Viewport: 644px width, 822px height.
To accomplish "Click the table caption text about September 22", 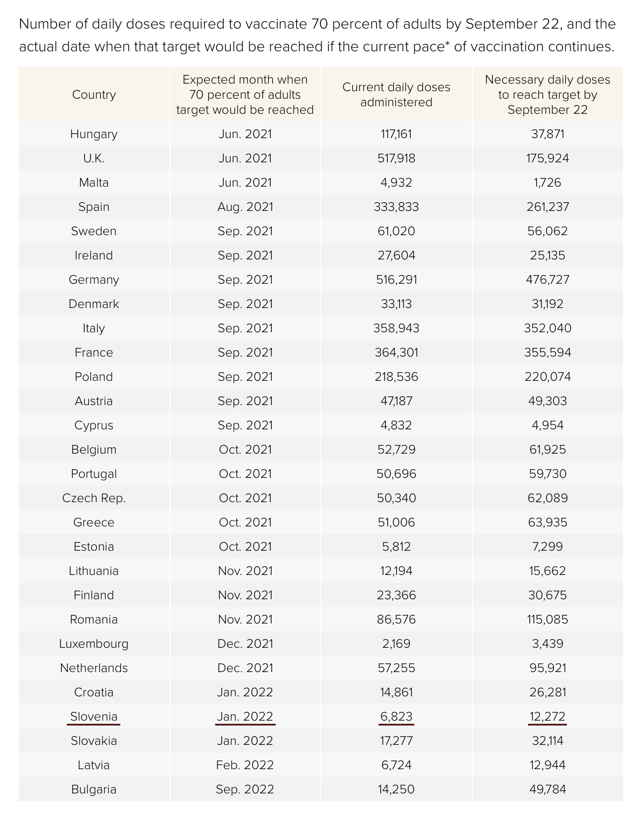I will 317,36.
